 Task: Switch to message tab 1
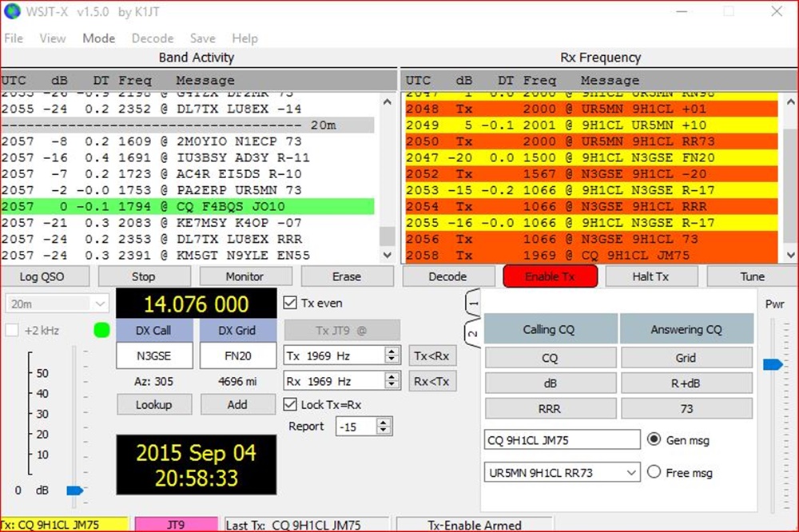click(472, 304)
